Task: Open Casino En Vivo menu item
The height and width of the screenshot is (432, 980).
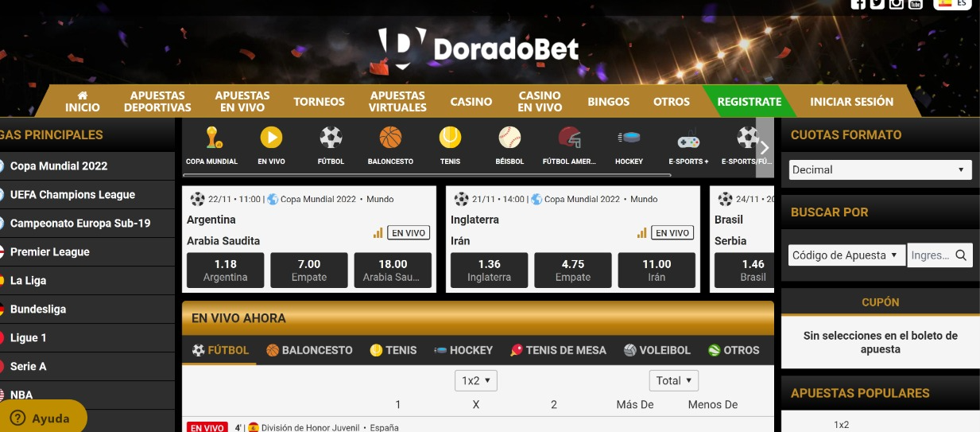Action: 540,101
